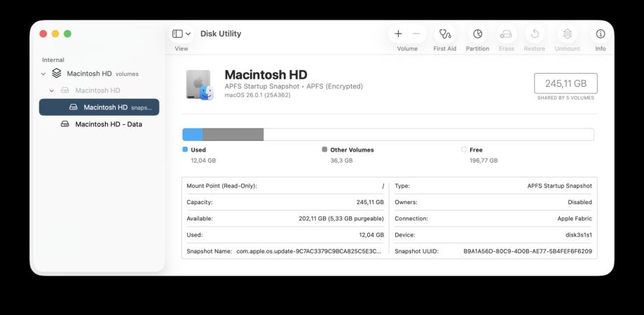This screenshot has width=644, height=315.
Task: Click the Volume toolbar label
Action: pos(407,48)
